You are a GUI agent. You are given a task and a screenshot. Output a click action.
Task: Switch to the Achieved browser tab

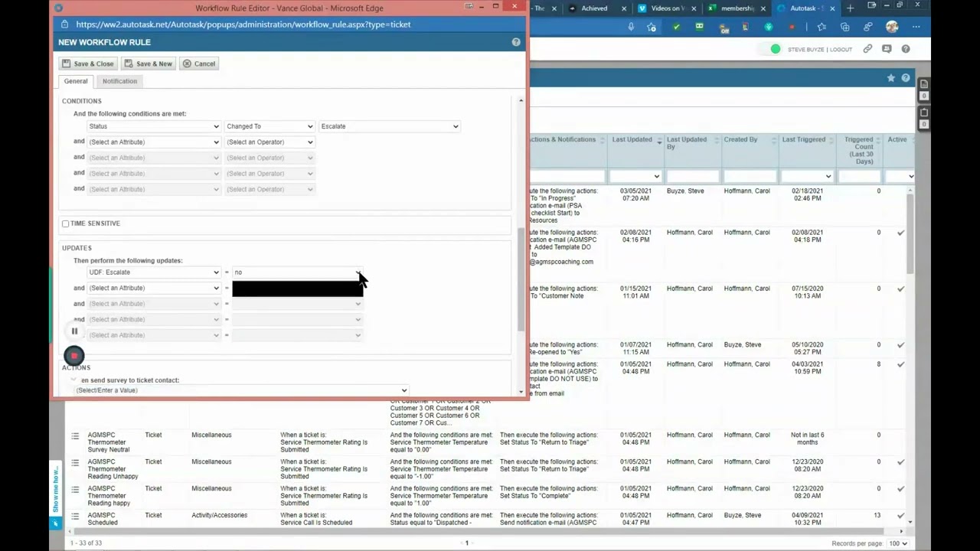click(x=594, y=8)
